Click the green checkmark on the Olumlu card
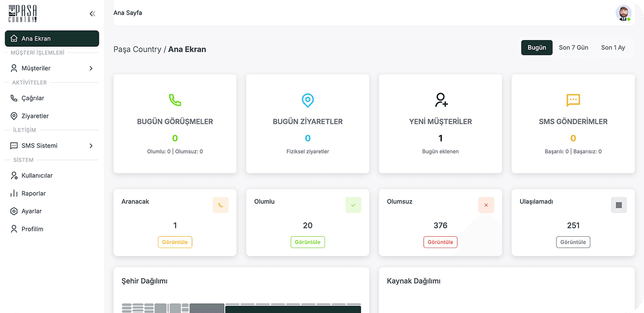The image size is (644, 313). (x=353, y=205)
